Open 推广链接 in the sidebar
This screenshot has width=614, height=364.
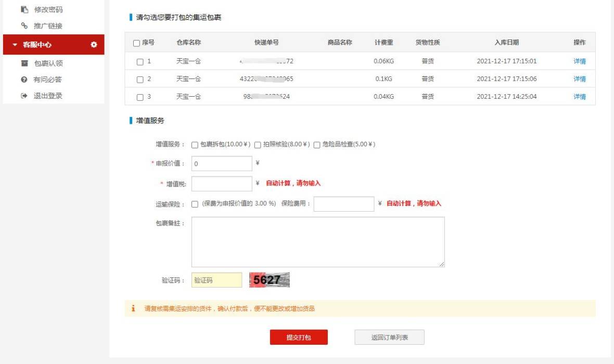pos(48,26)
